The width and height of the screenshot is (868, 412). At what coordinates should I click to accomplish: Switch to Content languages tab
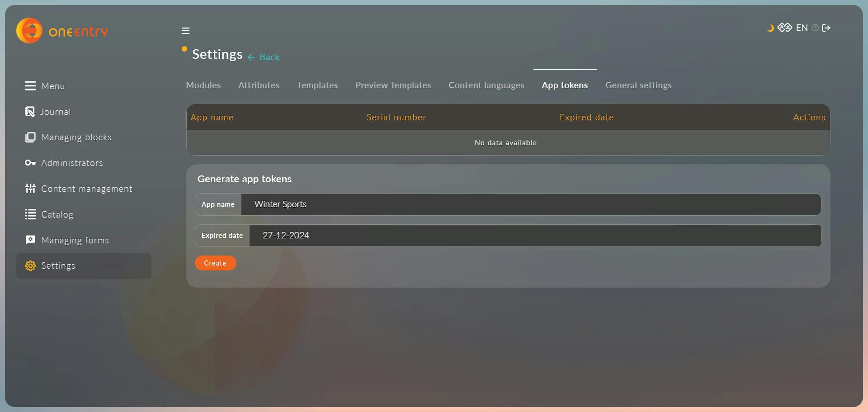tap(486, 85)
